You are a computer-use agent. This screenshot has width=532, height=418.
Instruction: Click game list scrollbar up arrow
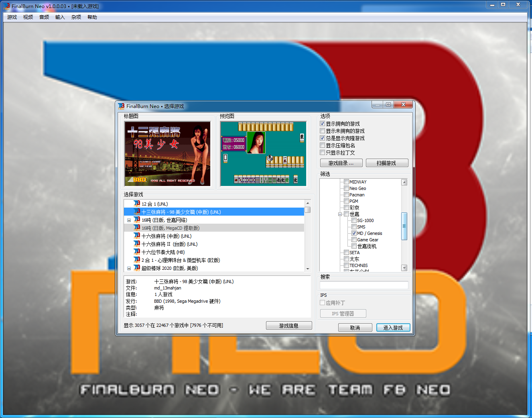307,203
